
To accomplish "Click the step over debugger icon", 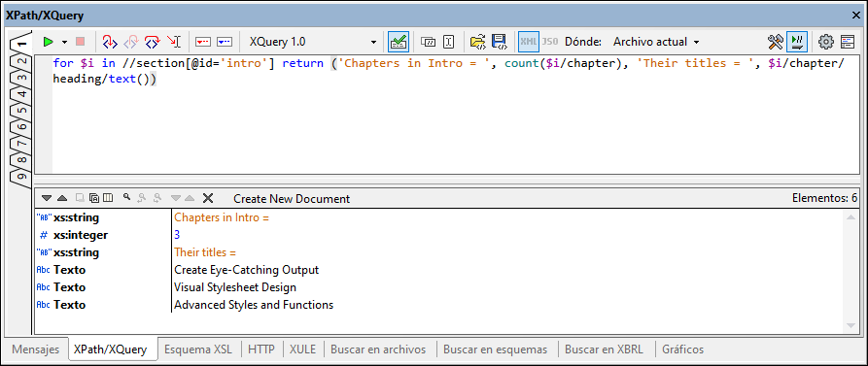I will coord(152,42).
